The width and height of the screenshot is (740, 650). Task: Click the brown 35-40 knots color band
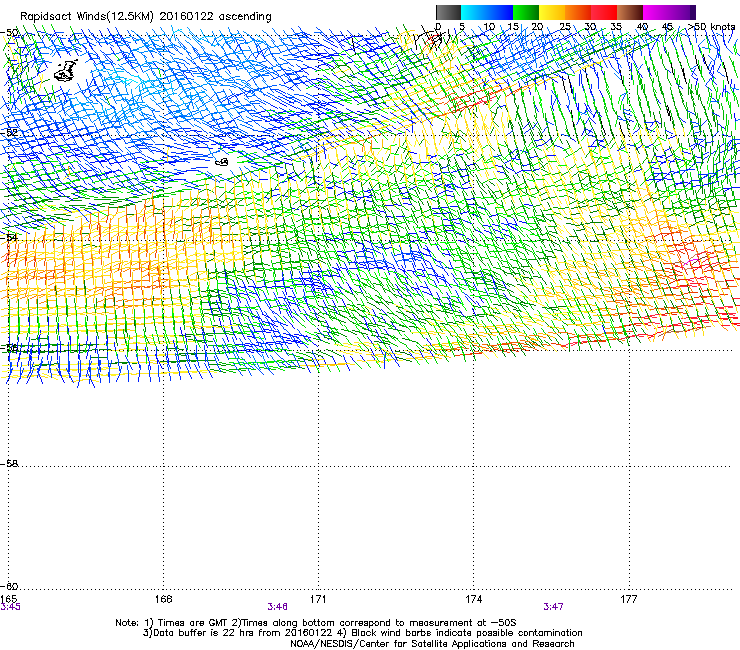point(630,12)
